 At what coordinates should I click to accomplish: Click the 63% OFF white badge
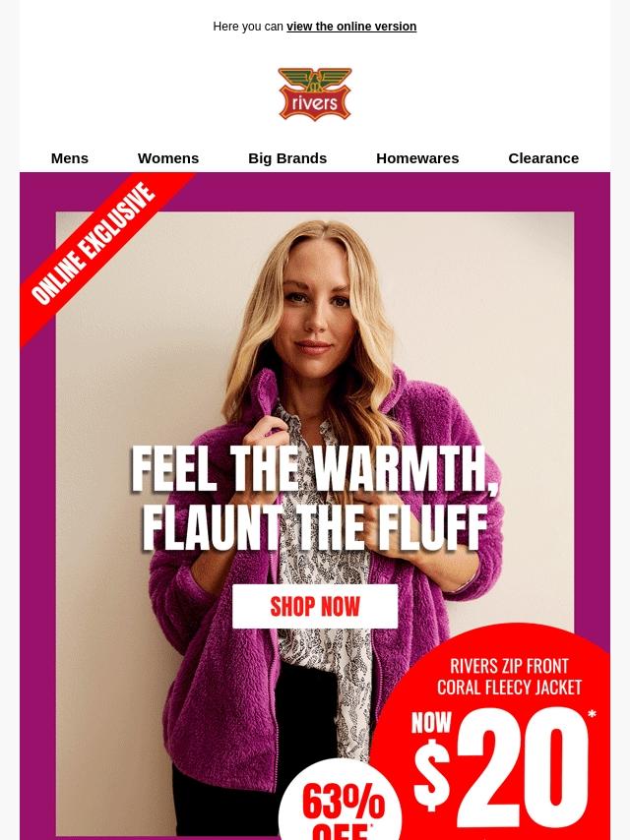(340, 801)
